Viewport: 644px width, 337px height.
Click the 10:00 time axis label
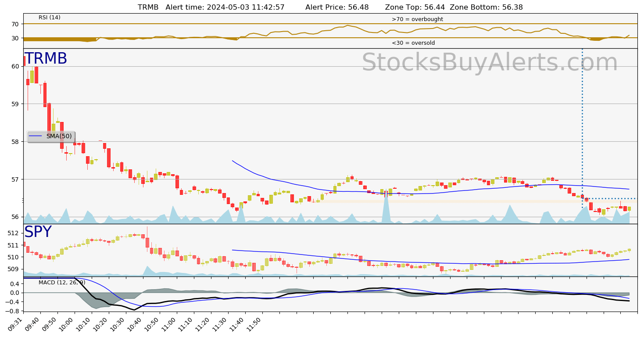click(x=66, y=324)
